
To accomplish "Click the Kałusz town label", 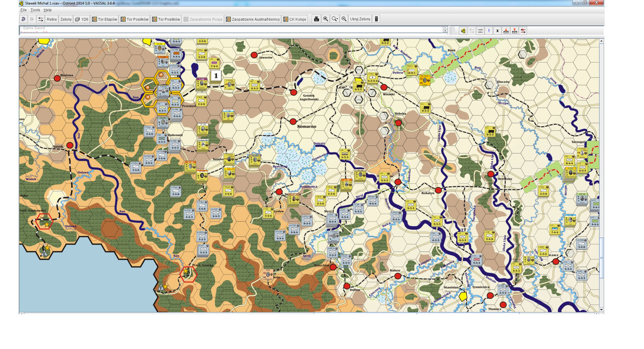I will 395,270.
